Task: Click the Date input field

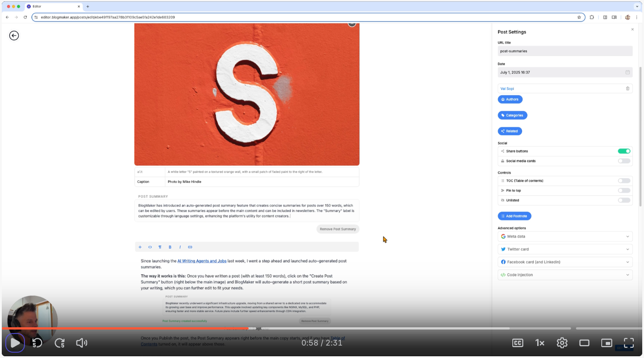Action: [565, 72]
